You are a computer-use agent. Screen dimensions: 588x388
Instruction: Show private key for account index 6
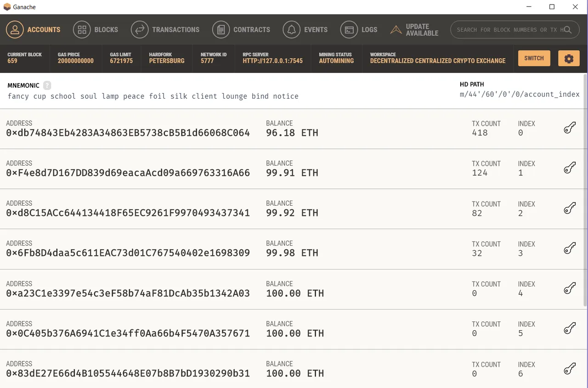(x=570, y=369)
